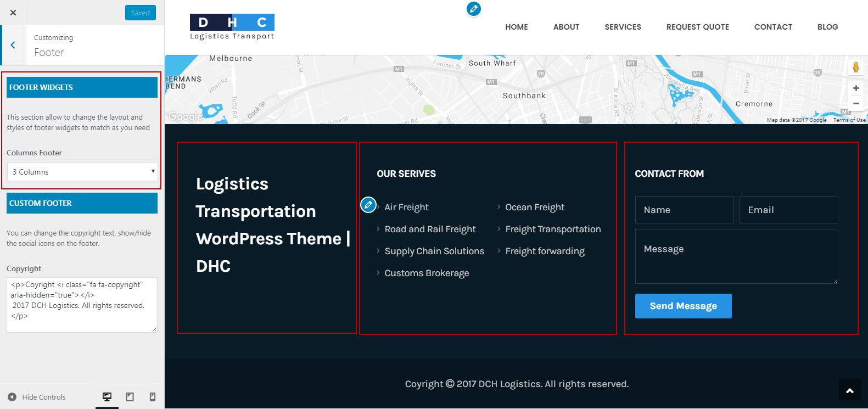Screen dimensions: 868x409
Task: Switch to mobile preview device icon
Action: 153,397
